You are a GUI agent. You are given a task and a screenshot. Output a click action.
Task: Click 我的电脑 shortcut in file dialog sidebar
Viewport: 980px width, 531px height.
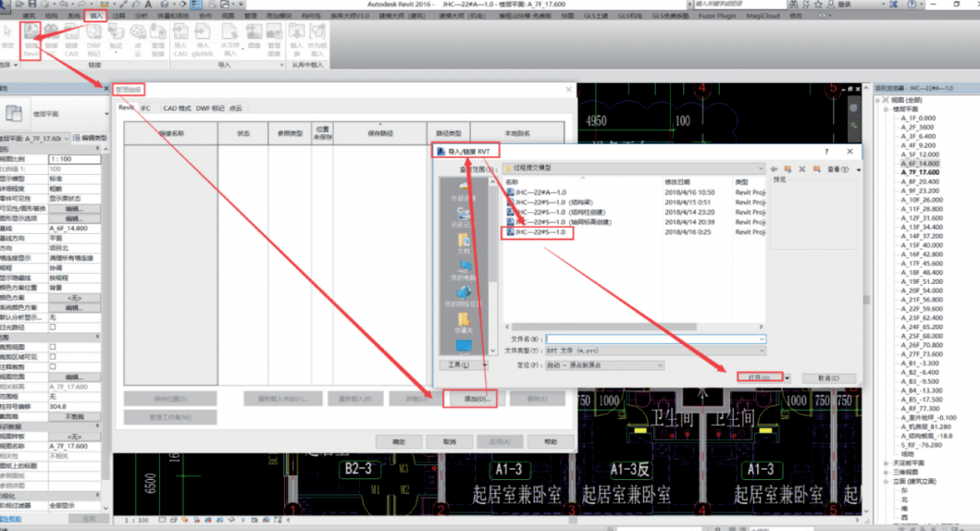(463, 270)
